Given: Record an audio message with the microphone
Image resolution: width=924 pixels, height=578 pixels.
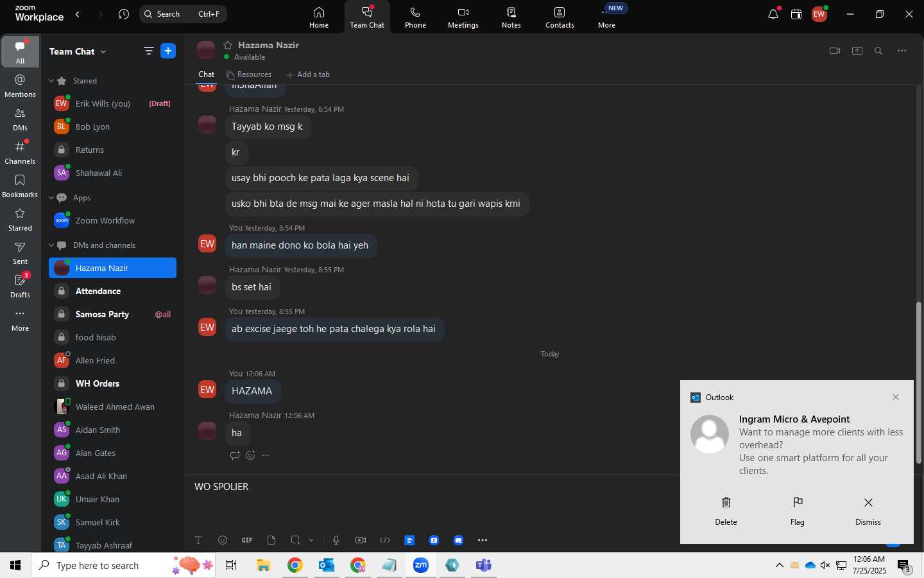Looking at the screenshot, I should (336, 540).
